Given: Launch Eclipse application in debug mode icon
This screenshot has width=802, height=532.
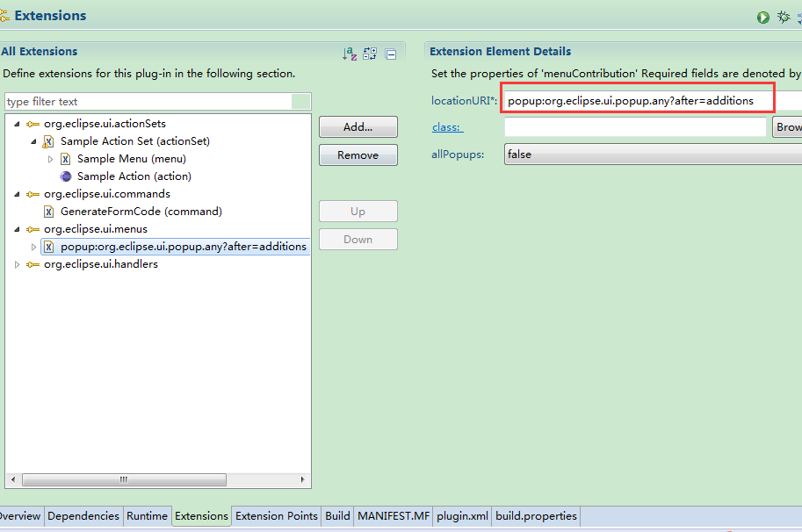Looking at the screenshot, I should 784,17.
